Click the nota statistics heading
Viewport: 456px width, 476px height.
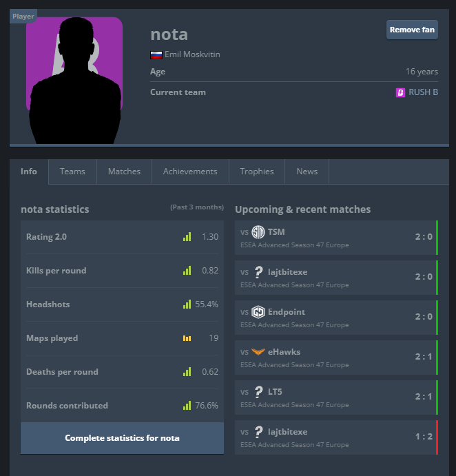[x=55, y=209]
